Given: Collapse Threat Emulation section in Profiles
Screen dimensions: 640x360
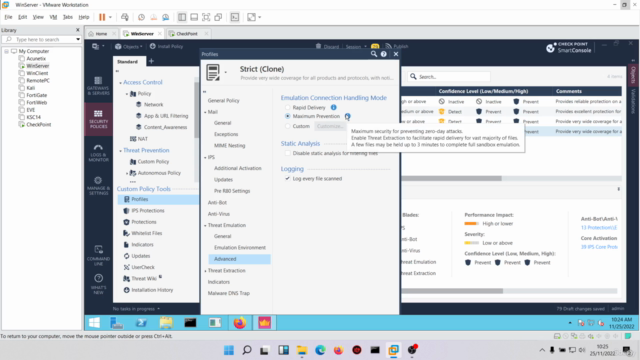Looking at the screenshot, I should point(205,225).
